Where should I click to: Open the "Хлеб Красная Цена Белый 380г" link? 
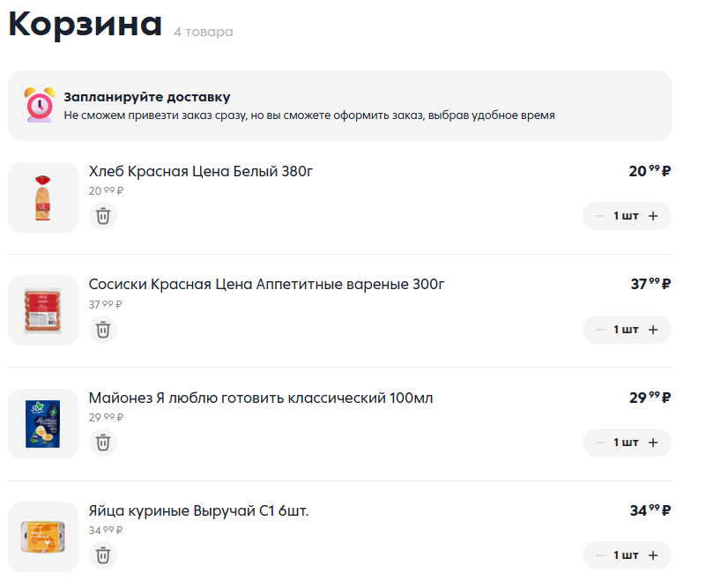point(201,171)
